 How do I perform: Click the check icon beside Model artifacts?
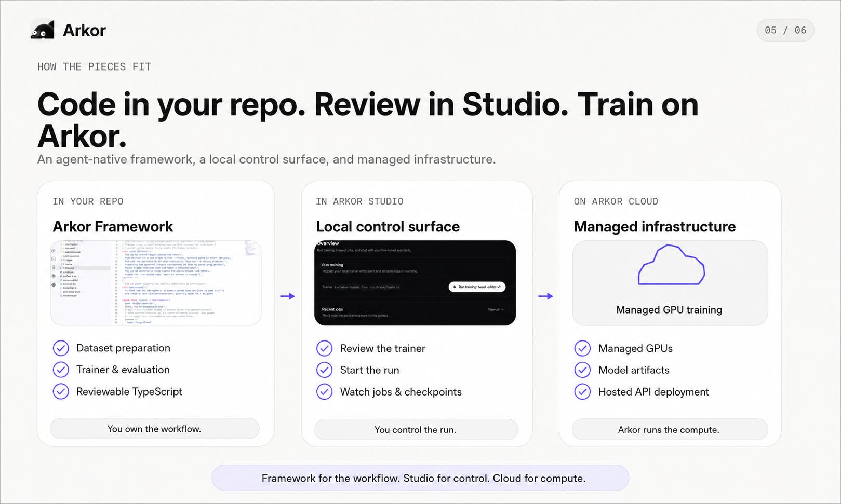583,370
